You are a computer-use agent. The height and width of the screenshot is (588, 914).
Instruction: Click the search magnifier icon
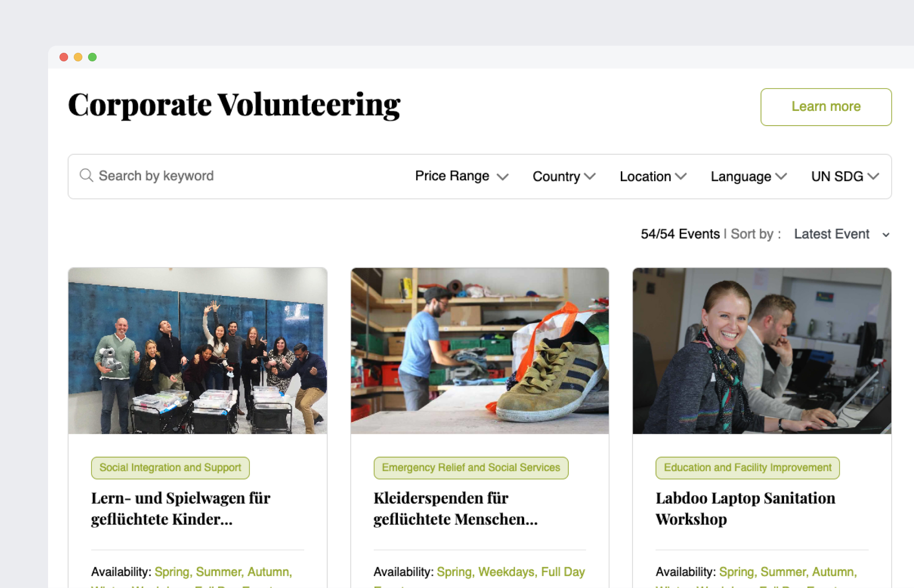click(86, 176)
